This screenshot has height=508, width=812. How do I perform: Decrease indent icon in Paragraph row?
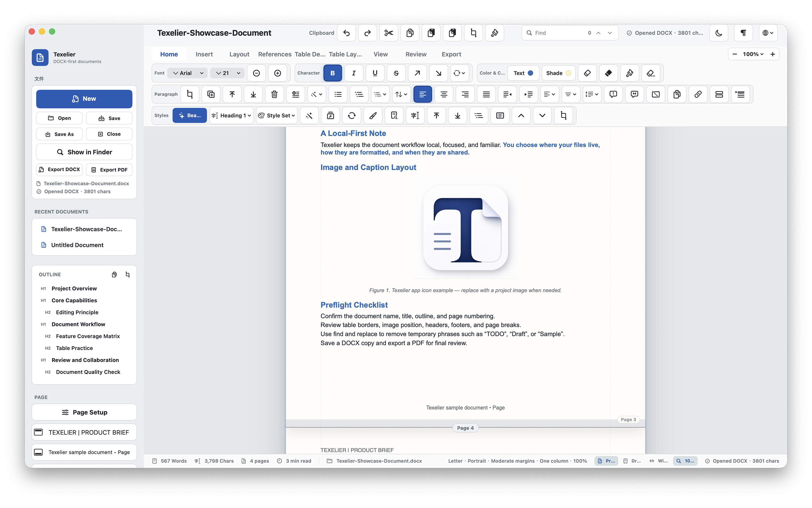click(x=507, y=95)
